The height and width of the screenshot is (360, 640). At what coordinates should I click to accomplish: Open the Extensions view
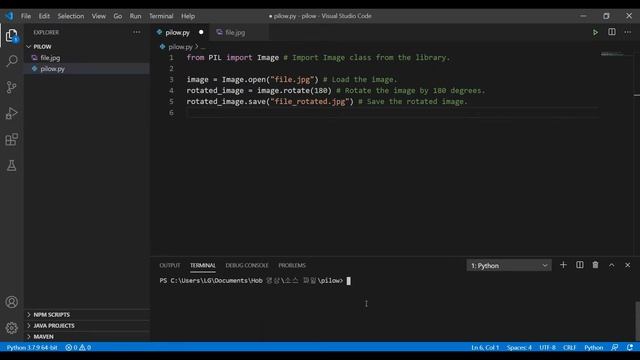pyautogui.click(x=11, y=139)
